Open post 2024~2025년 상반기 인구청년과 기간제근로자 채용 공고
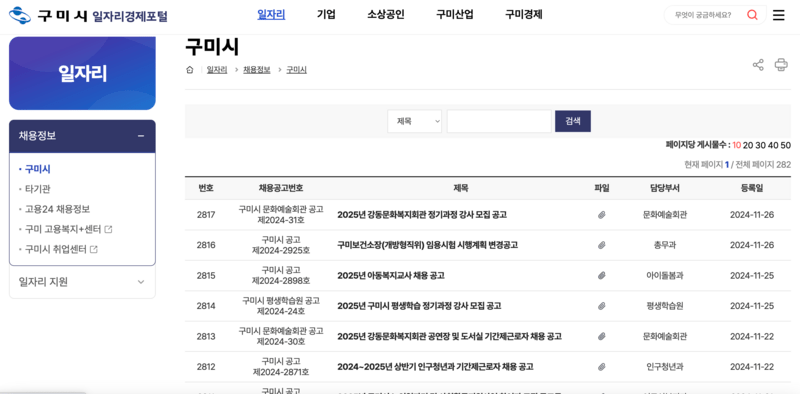Viewport: 800px width, 394px height. pos(435,367)
